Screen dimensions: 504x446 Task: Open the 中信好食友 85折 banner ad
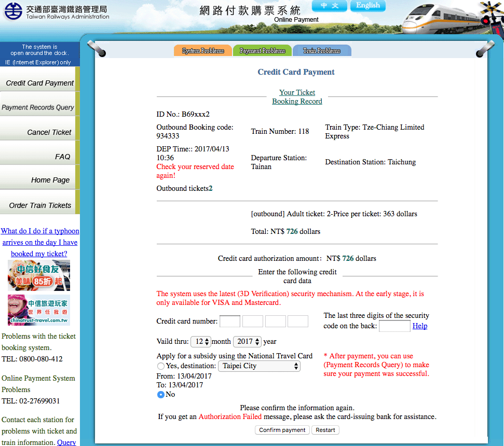click(39, 275)
